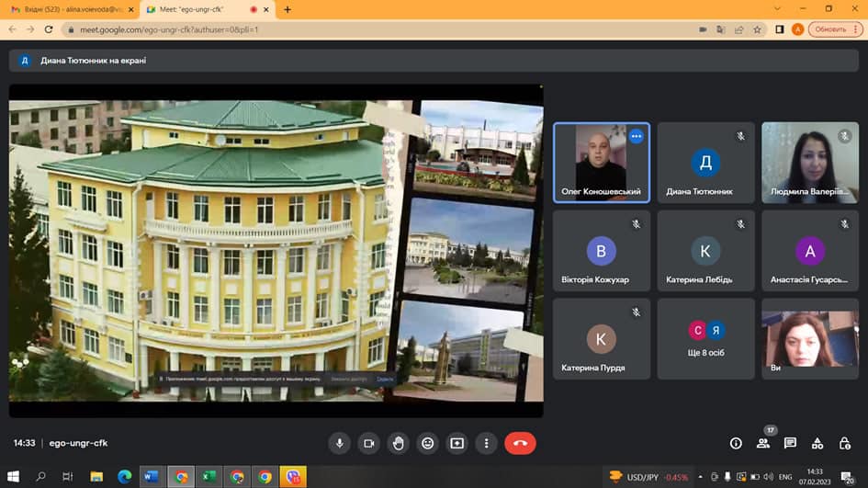This screenshot has height=488, width=868.
Task: Select the Анастасія Гусарсь... participant tile
Action: pos(810,250)
